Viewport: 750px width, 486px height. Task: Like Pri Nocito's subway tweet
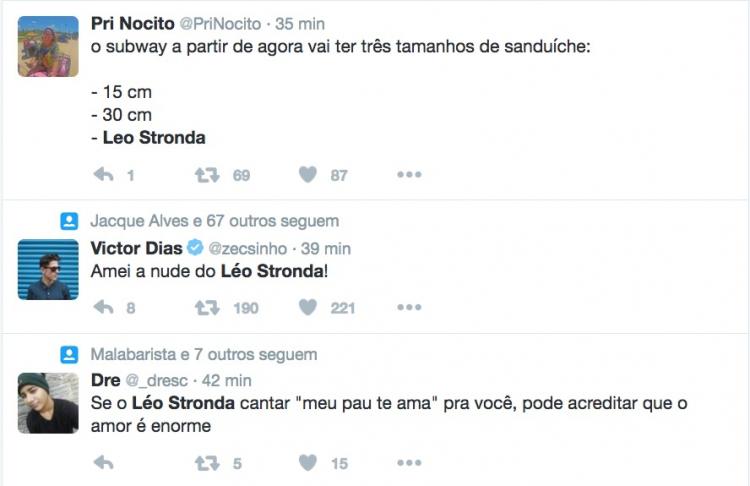308,175
